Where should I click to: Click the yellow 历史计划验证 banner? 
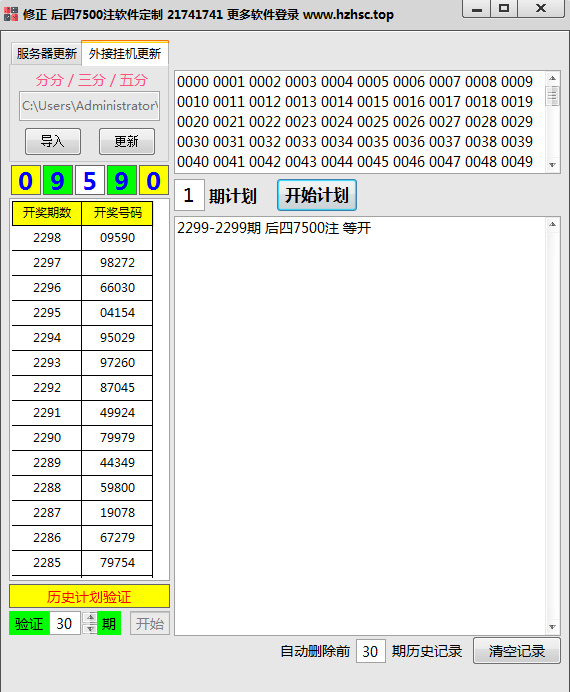pyautogui.click(x=90, y=597)
